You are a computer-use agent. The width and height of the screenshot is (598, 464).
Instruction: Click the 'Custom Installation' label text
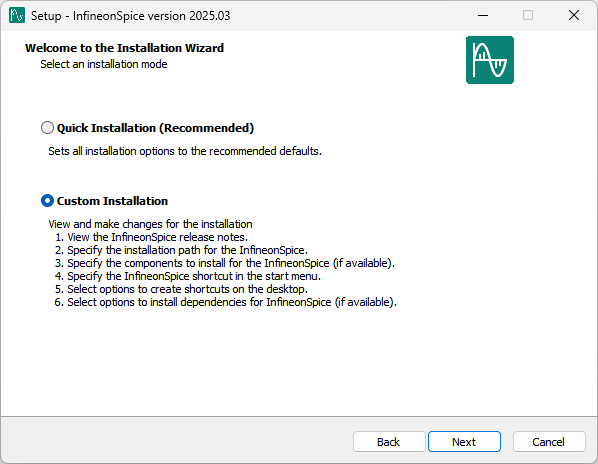pos(112,201)
